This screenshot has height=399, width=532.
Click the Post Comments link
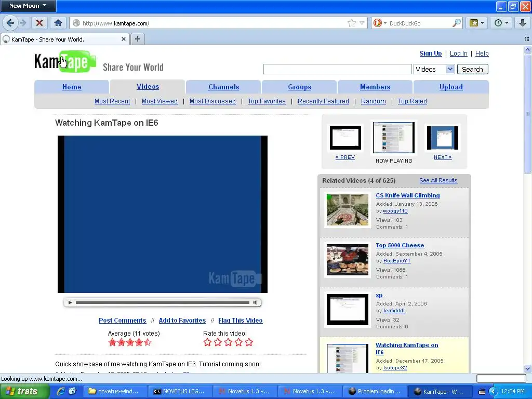pos(122,320)
